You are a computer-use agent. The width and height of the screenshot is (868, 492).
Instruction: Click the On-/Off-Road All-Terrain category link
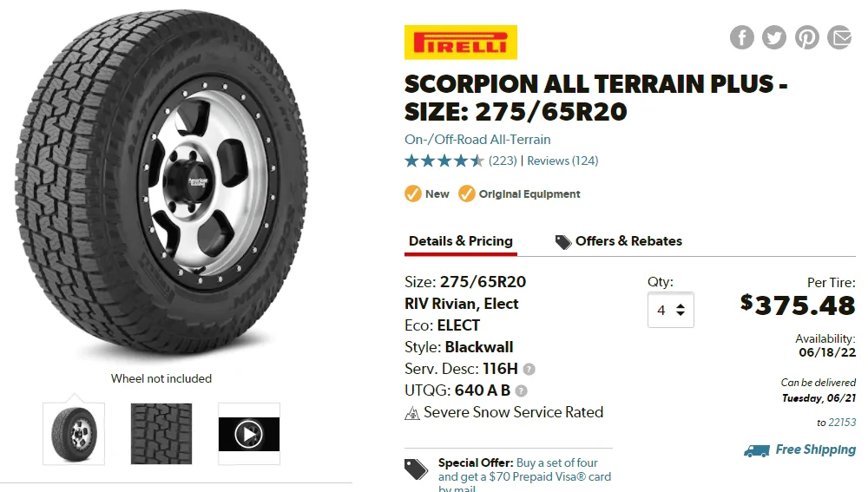(477, 139)
